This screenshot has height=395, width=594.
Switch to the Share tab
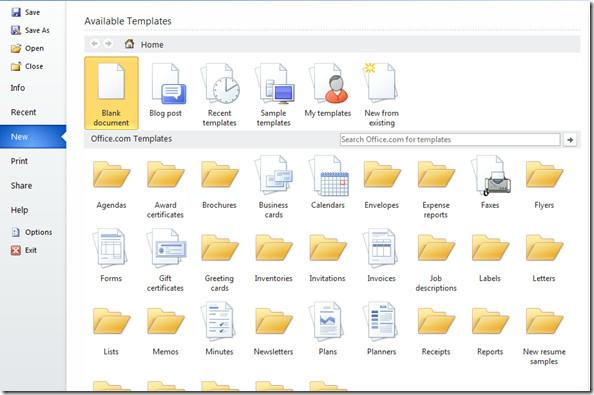tap(21, 186)
